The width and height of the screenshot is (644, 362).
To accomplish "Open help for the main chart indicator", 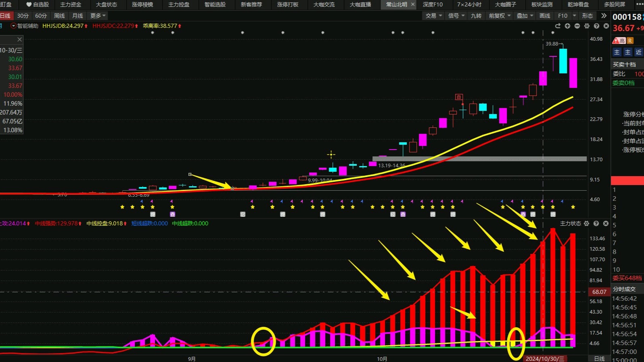I will (596, 26).
